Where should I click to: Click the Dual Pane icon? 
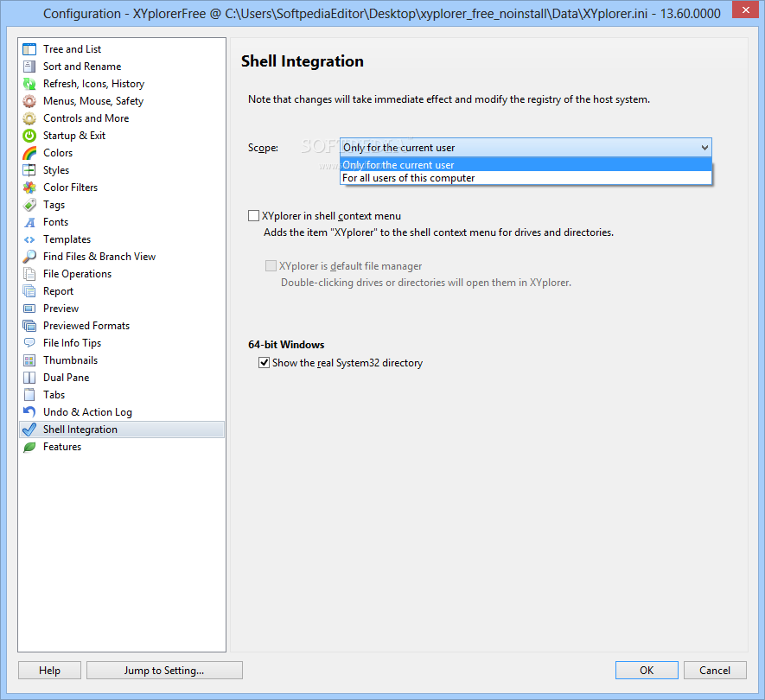tap(29, 378)
